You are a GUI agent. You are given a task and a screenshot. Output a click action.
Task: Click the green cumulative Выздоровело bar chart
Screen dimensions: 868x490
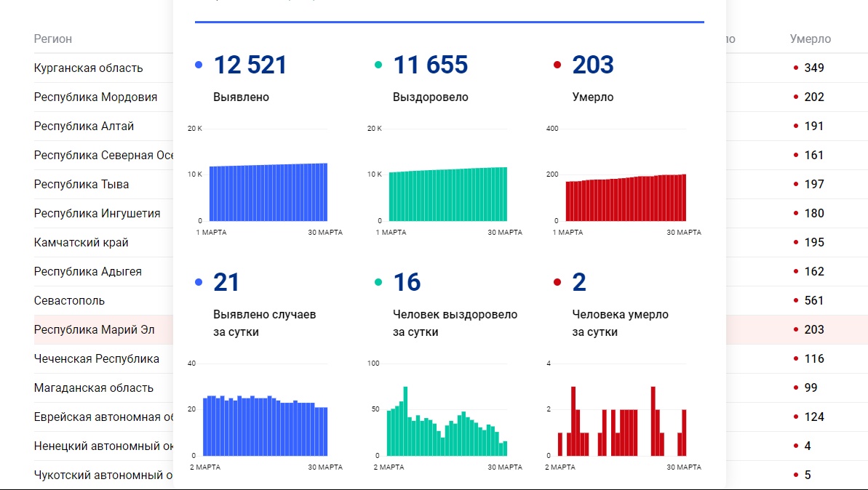pos(447,194)
